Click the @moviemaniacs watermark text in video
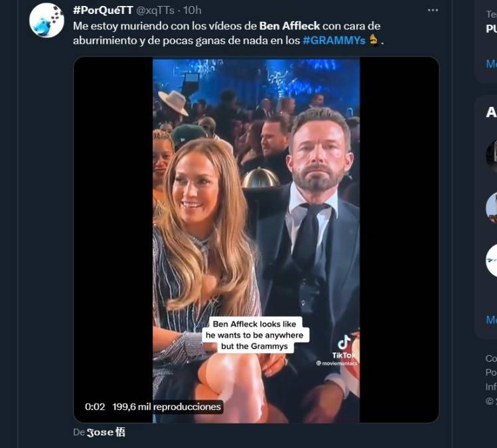 (x=337, y=363)
